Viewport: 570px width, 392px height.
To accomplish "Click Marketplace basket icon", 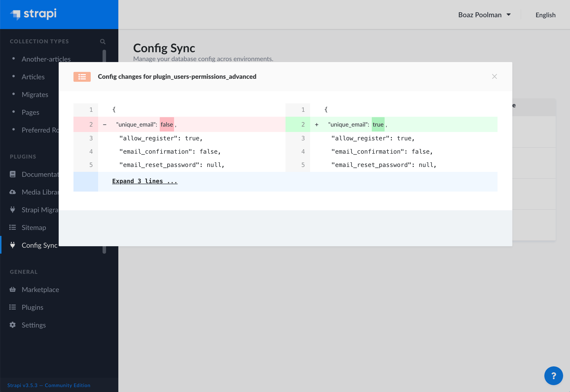I will (13, 290).
